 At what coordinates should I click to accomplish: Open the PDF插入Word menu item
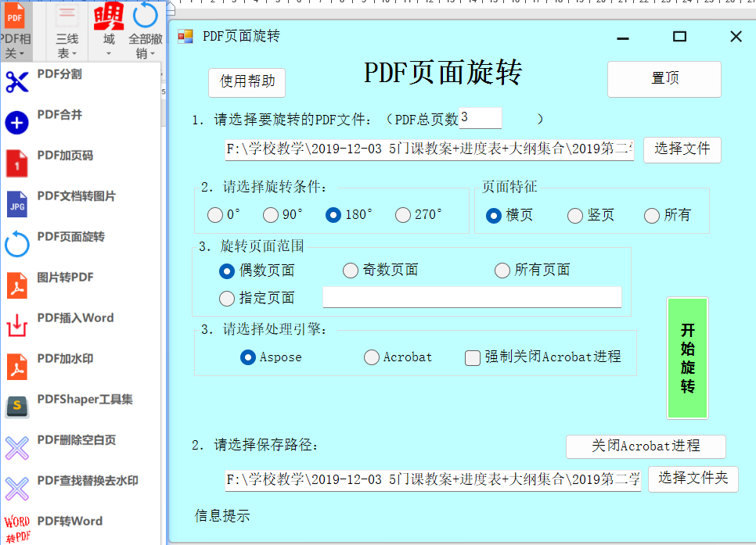click(x=81, y=326)
